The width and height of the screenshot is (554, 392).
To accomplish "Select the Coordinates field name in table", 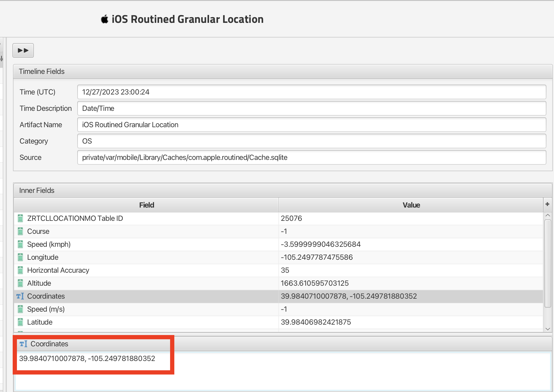I will [x=46, y=296].
